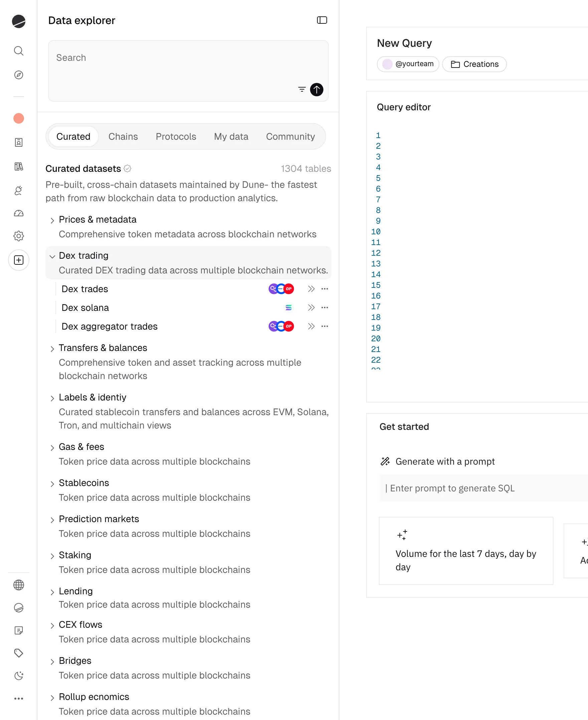
Task: Open the library books icon
Action: pos(19,166)
